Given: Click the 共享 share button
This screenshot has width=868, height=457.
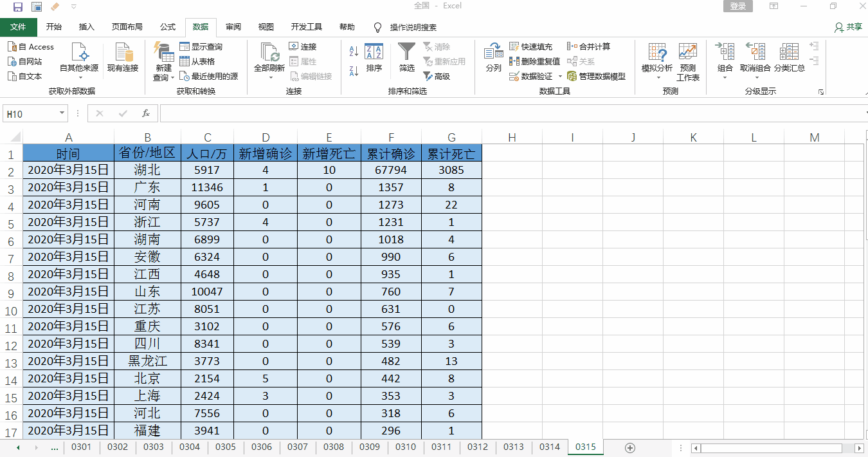Looking at the screenshot, I should pyautogui.click(x=848, y=27).
